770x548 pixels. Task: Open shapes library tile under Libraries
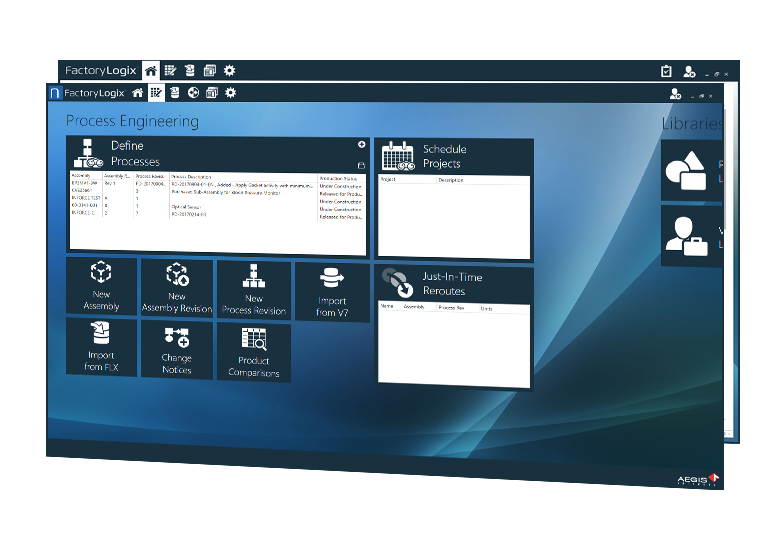(x=691, y=170)
